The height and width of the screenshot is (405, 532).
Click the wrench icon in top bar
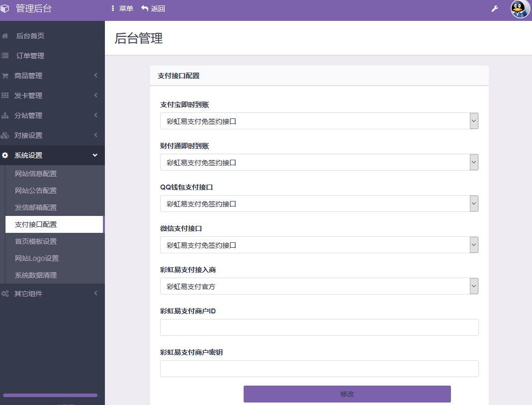495,8
